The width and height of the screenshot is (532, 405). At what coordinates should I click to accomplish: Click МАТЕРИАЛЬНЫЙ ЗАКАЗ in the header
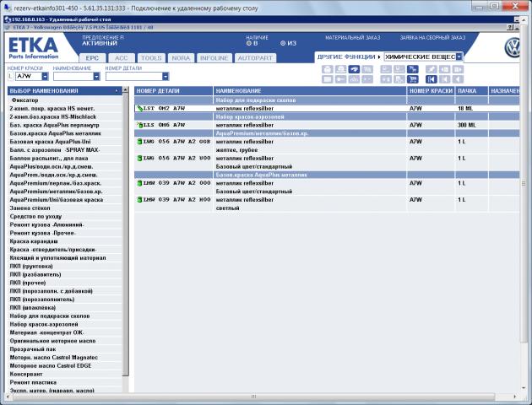click(352, 38)
